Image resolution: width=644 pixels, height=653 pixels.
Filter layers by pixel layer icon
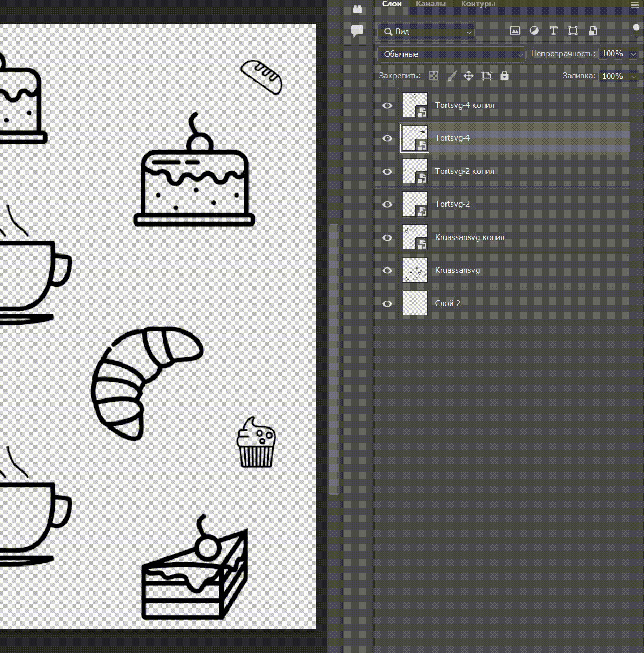(515, 31)
